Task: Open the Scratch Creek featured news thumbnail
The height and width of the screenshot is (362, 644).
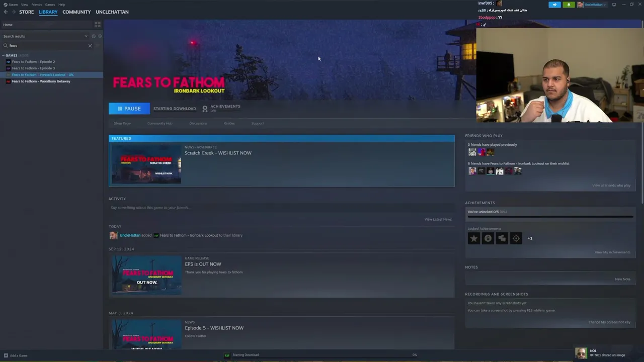Action: [146, 164]
